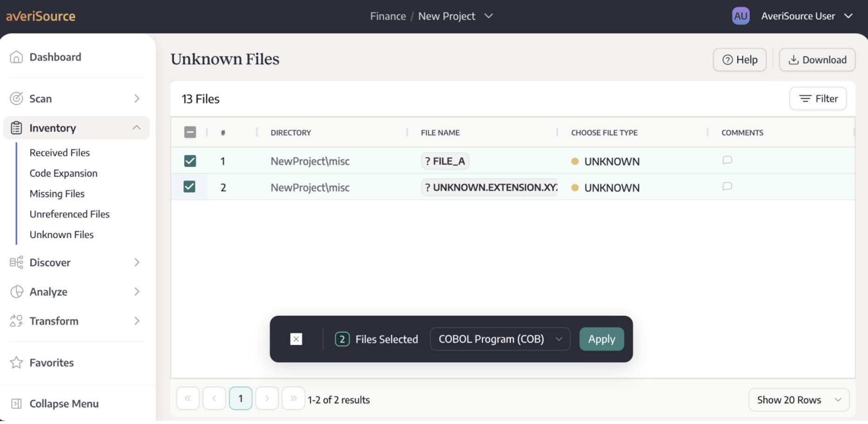Go to last page of results
Viewport: 868px width, 424px height.
pyautogui.click(x=294, y=398)
